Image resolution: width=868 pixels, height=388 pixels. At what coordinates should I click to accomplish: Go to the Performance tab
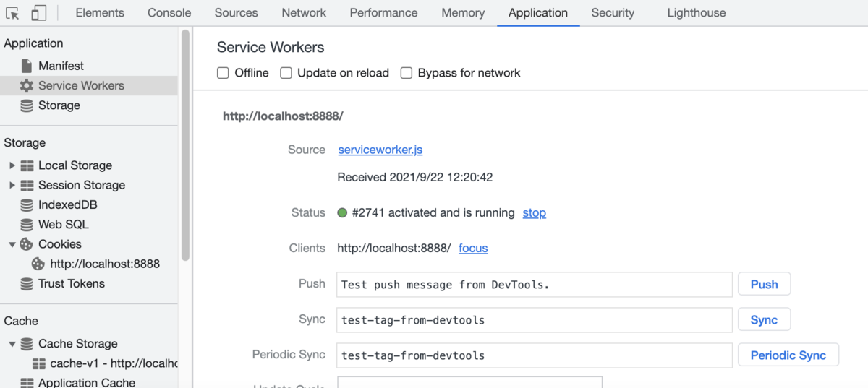coord(383,12)
